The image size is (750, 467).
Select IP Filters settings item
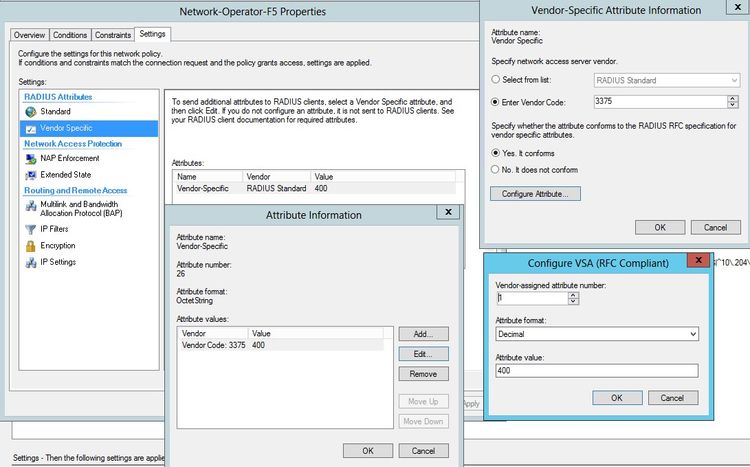click(54, 229)
